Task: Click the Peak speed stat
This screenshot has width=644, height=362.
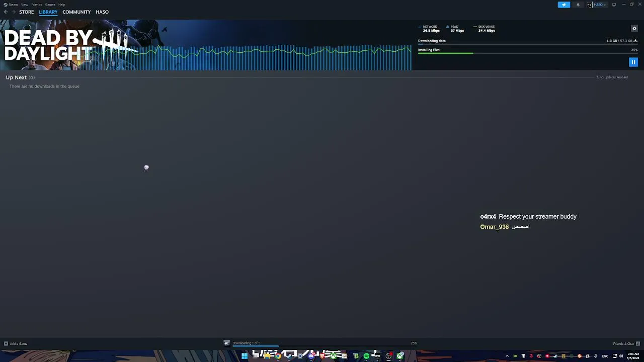Action: coord(455,29)
